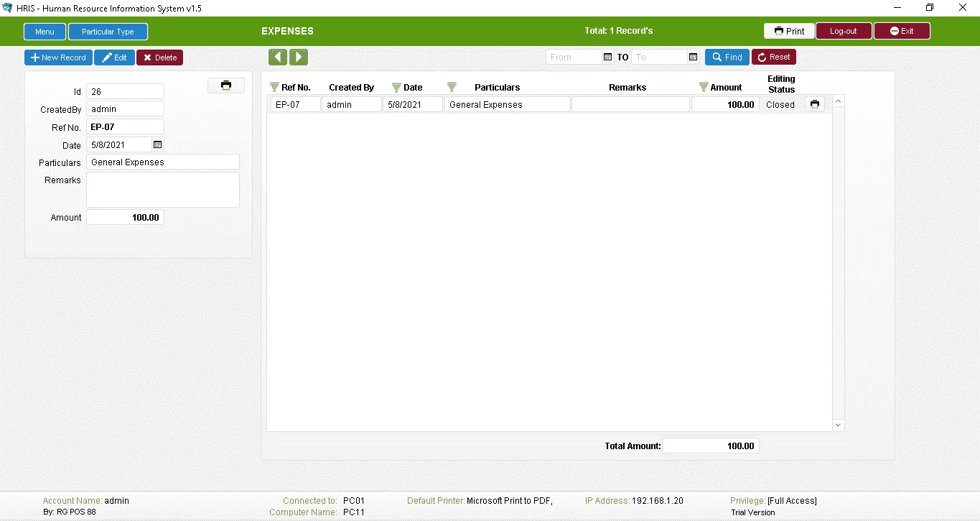This screenshot has width=980, height=521.
Task: Click table scrollbar down arrow
Action: click(839, 425)
